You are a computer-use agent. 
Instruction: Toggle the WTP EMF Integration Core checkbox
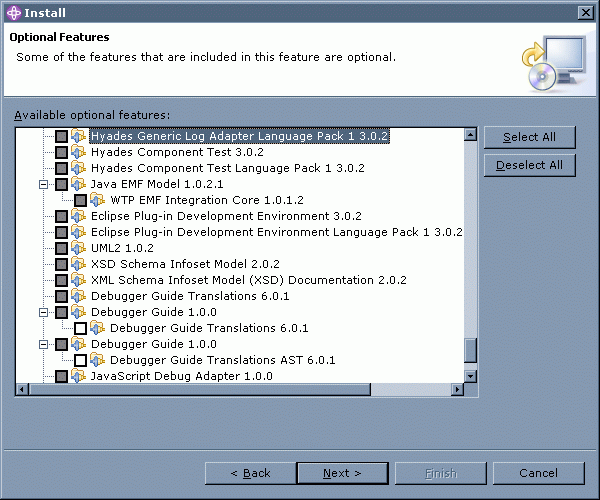pyautogui.click(x=80, y=201)
